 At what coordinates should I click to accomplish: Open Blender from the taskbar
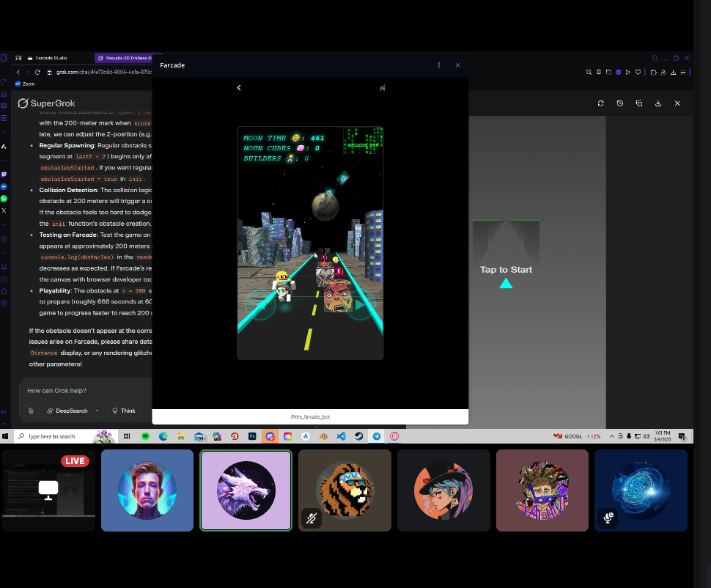coord(323,436)
